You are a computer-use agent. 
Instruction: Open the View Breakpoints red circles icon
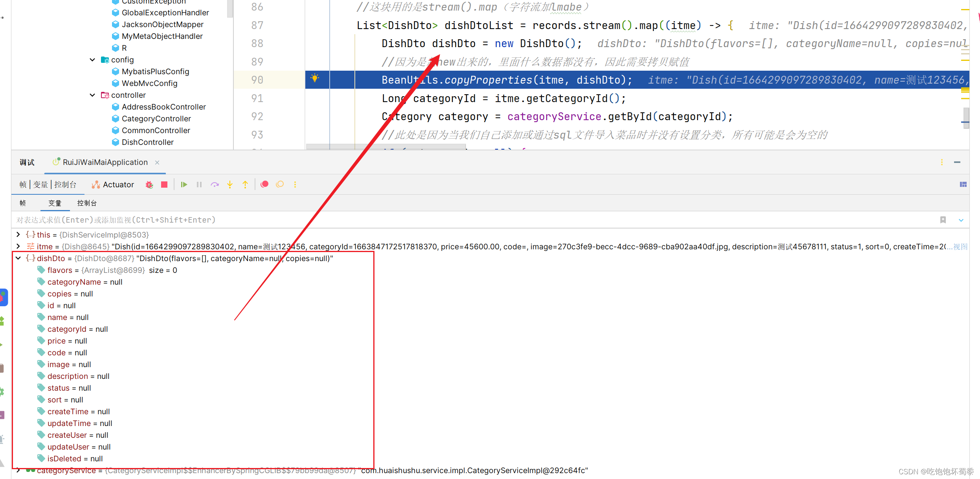[264, 184]
